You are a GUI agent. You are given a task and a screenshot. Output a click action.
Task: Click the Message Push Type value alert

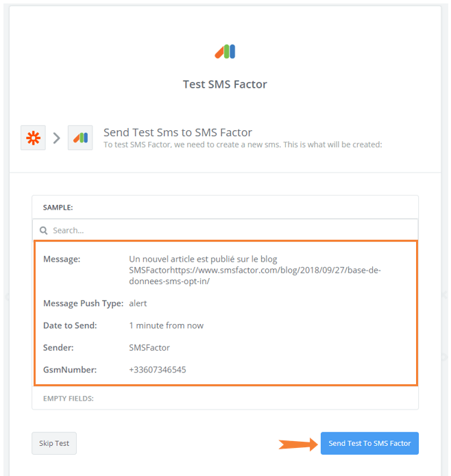tap(138, 303)
